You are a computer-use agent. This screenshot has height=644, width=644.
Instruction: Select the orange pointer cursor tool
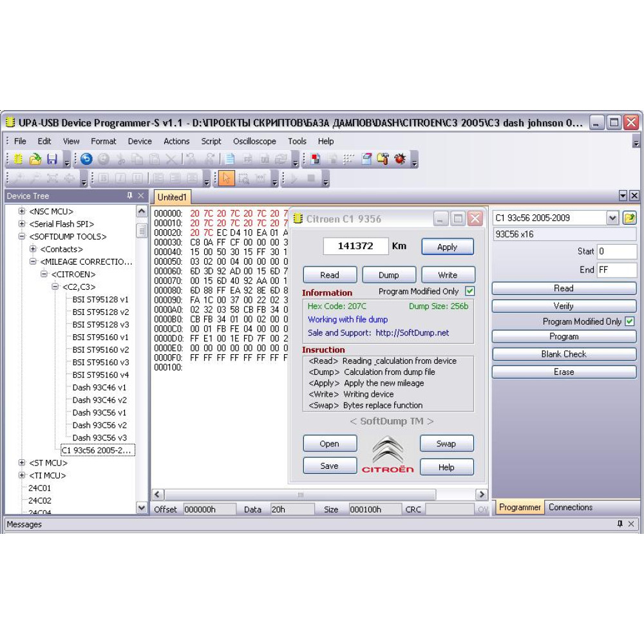coord(226,178)
